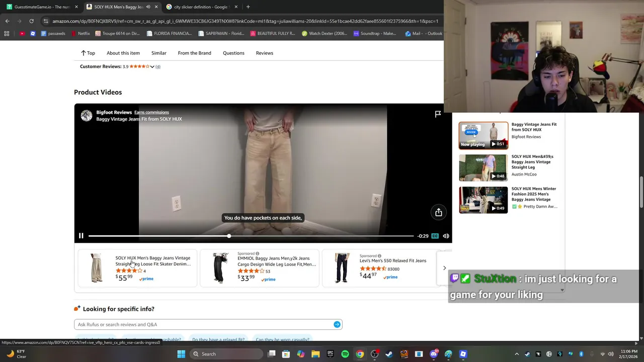
Task: Open From the Brand section
Action: point(194,53)
